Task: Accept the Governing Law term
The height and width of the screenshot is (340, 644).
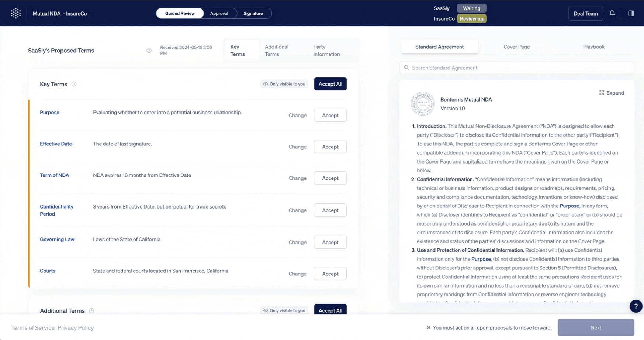Action: (x=330, y=242)
